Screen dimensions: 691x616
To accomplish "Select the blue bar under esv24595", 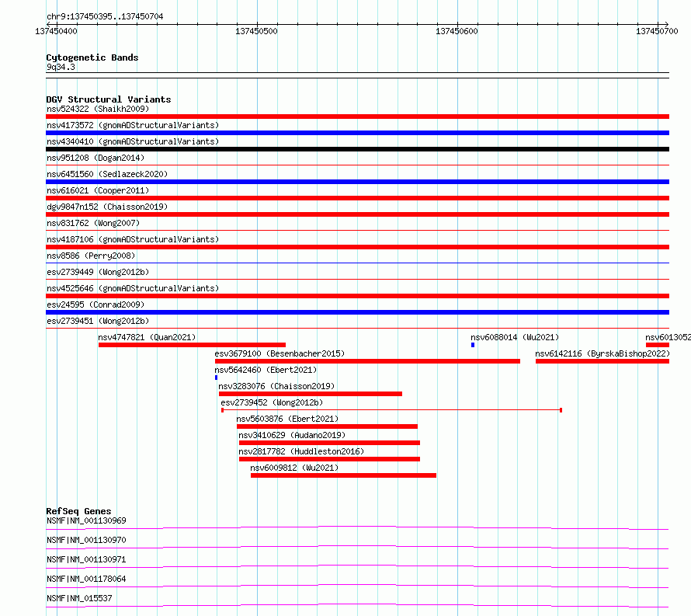I will [x=357, y=312].
